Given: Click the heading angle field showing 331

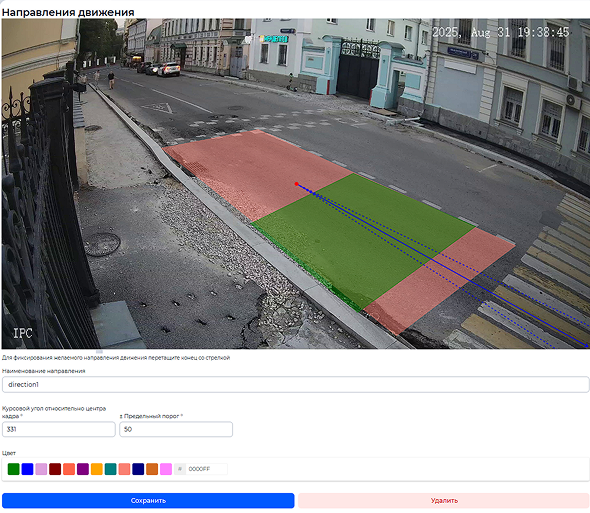Looking at the screenshot, I should click(59, 429).
